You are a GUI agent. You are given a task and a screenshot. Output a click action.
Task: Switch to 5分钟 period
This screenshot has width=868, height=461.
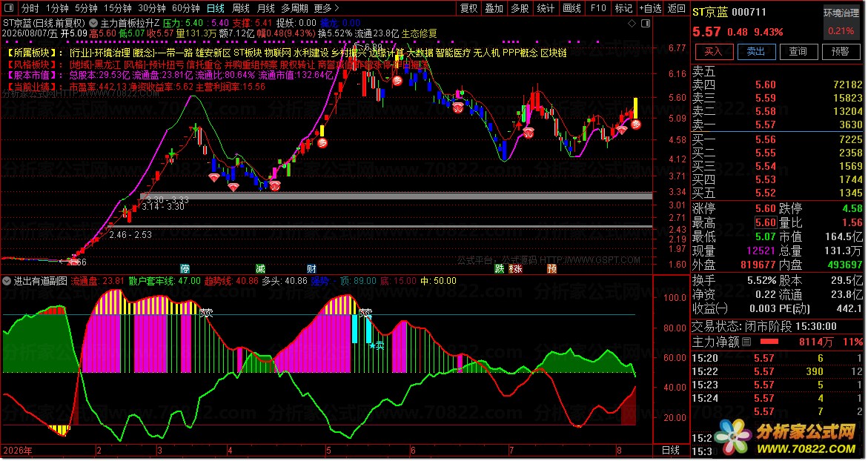(87, 8)
